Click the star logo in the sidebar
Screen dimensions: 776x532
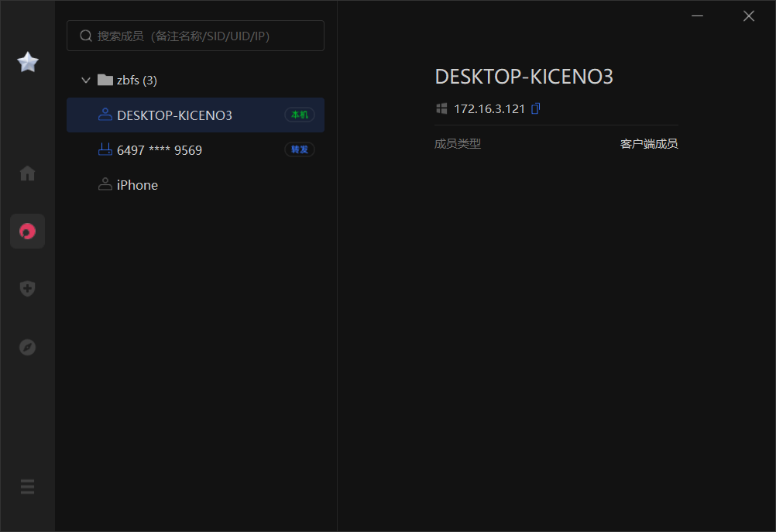pos(28,62)
